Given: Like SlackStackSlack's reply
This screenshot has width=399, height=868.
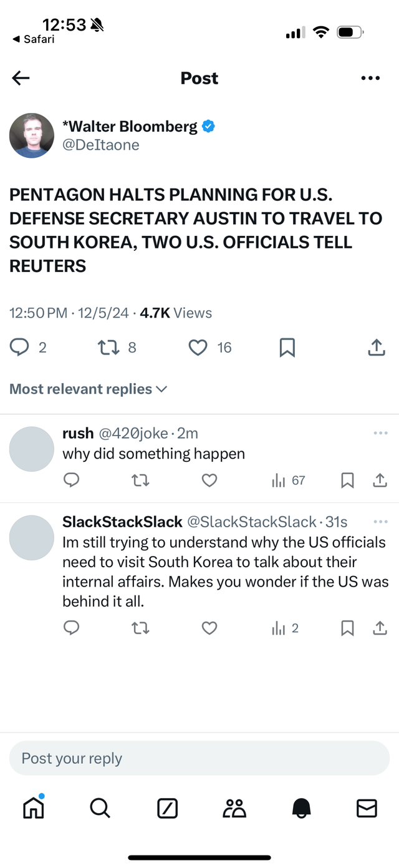Looking at the screenshot, I should (209, 628).
